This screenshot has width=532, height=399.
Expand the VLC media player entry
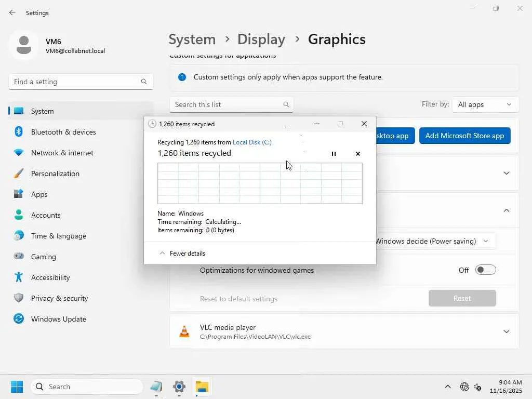[506, 331]
